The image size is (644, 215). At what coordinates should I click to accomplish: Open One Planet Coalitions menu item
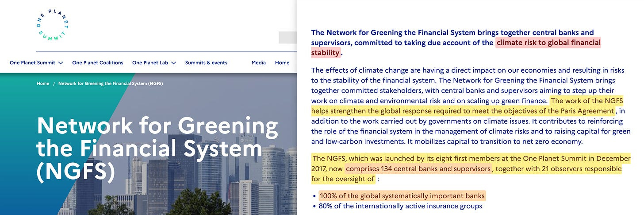98,63
